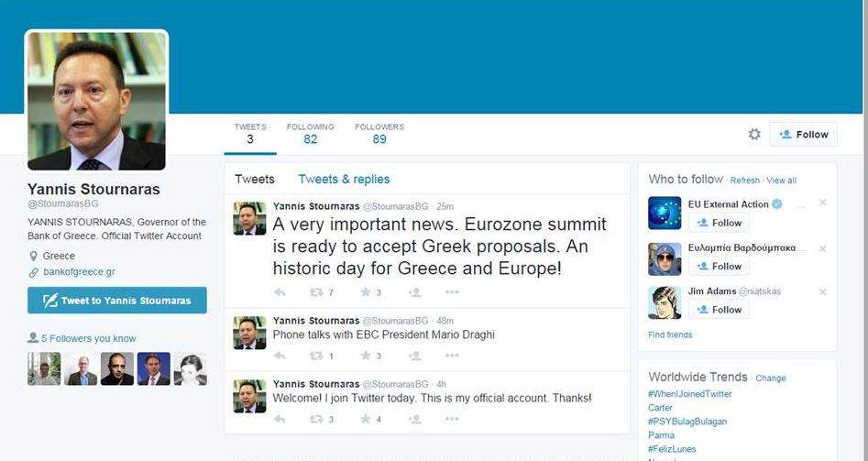The height and width of the screenshot is (461, 868).
Task: Retweet the Eurozone summit tweet
Action: 317,292
